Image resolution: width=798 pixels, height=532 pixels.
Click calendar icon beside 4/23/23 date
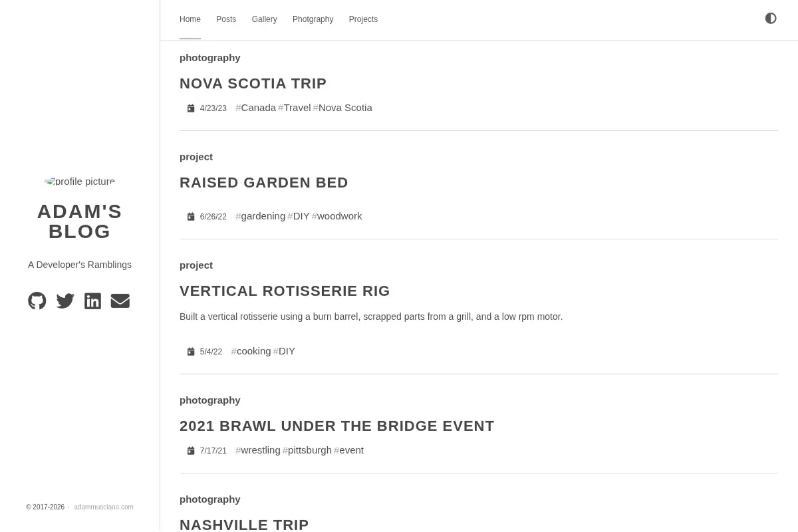[191, 108]
